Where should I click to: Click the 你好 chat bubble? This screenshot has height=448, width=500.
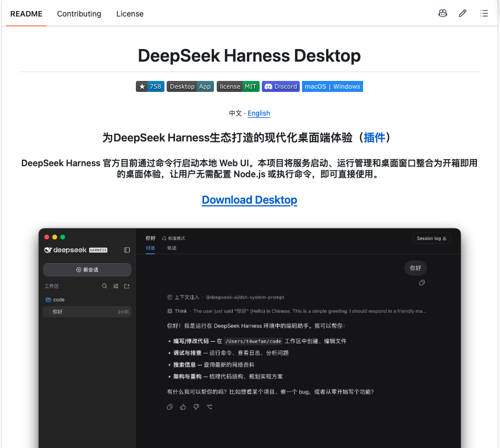coord(415,268)
